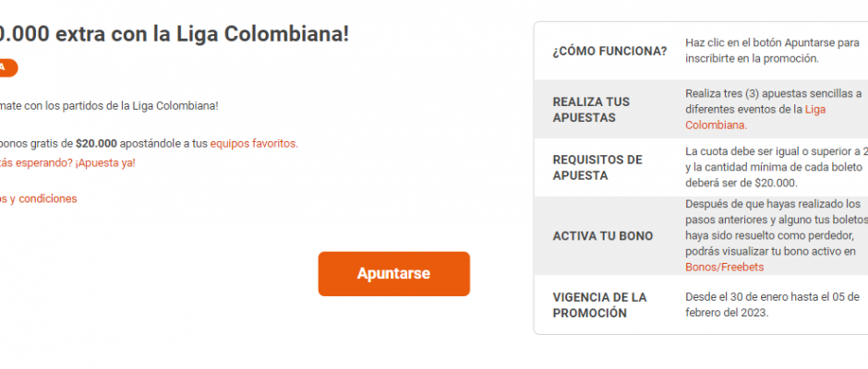Follow the ¡Apuesta ya! link
This screenshot has height=369, width=868.
(x=104, y=163)
